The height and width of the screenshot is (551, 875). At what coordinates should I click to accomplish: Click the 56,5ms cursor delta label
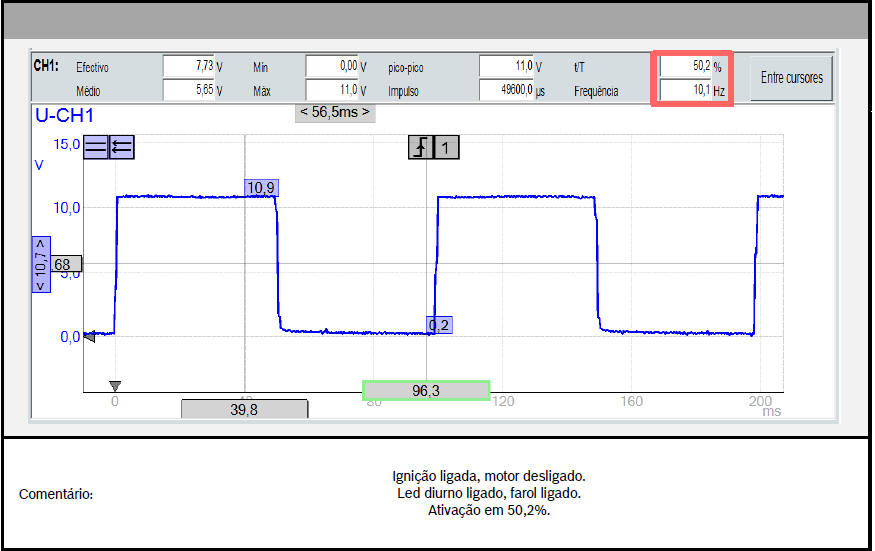coord(335,112)
